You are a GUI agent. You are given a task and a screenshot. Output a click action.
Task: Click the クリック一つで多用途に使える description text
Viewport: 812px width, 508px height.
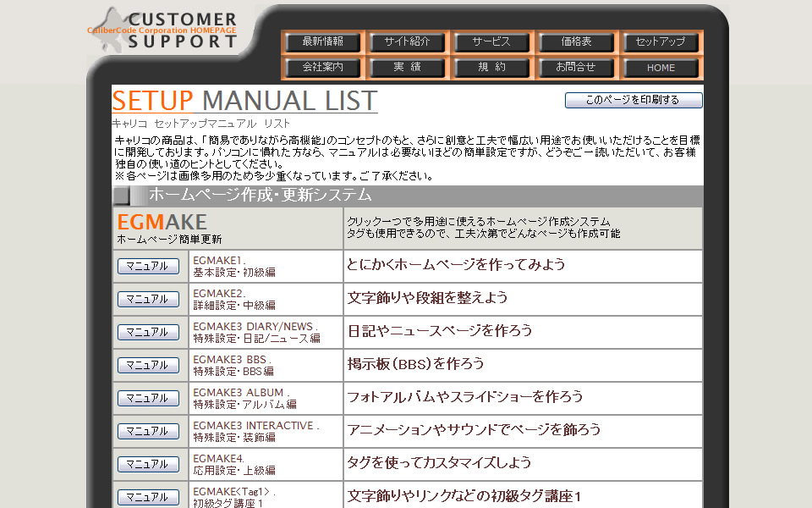coord(483,228)
